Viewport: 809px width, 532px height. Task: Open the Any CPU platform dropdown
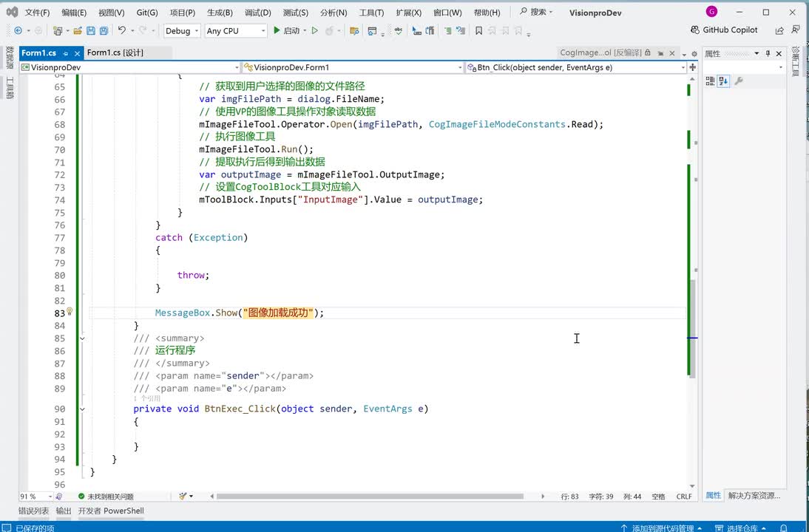(x=235, y=31)
